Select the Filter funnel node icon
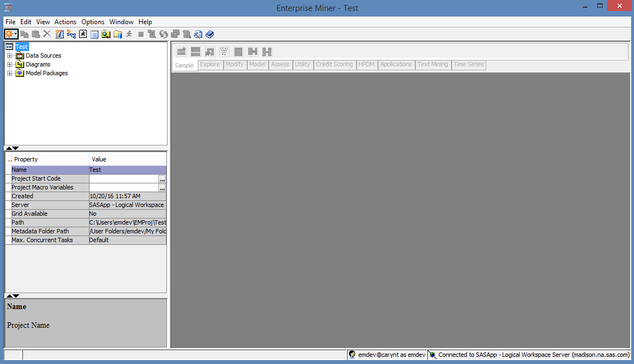The width and height of the screenshot is (634, 364). (224, 52)
